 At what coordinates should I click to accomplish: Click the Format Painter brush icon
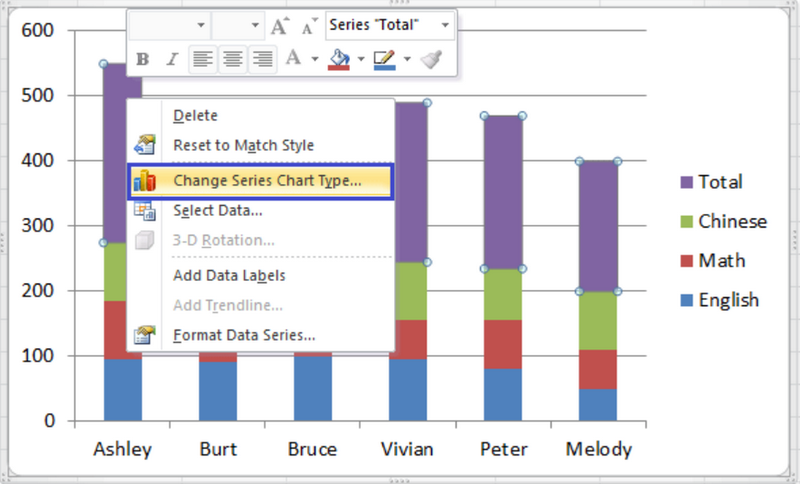[432, 59]
